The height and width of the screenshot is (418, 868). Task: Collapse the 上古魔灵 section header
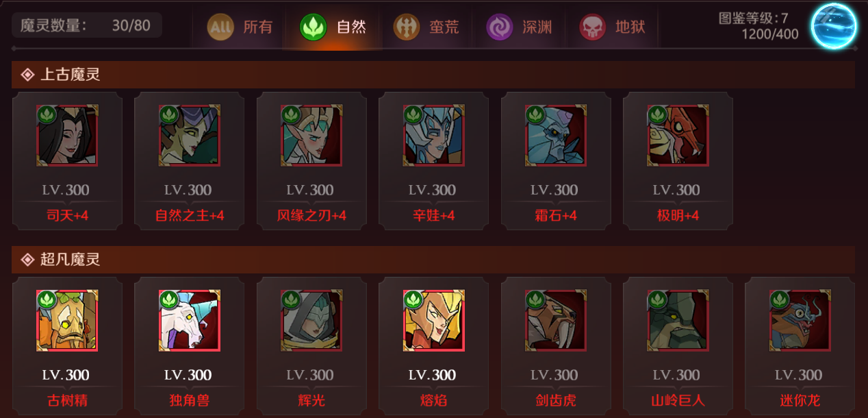tap(433, 75)
